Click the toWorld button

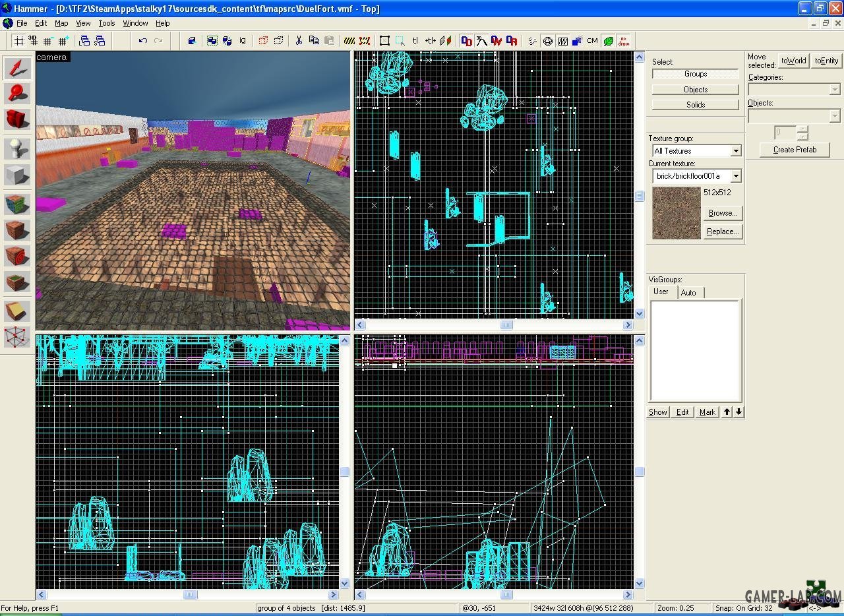[x=793, y=61]
